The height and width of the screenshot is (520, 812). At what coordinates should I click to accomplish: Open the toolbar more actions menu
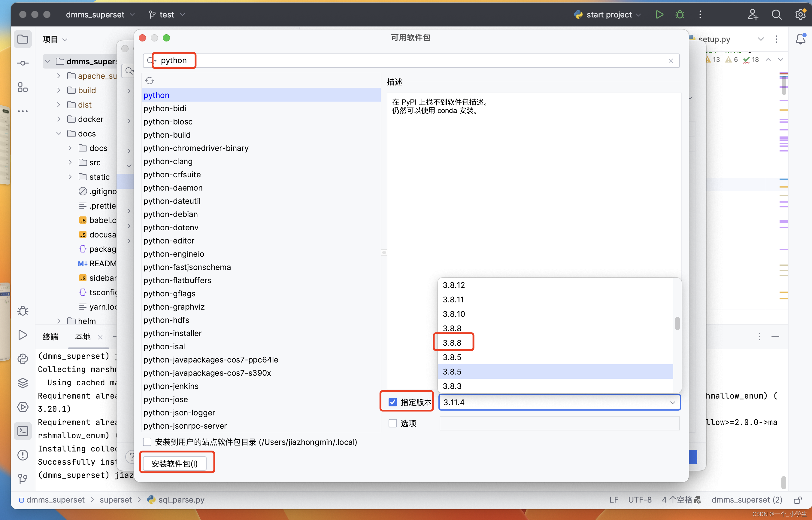coord(700,14)
